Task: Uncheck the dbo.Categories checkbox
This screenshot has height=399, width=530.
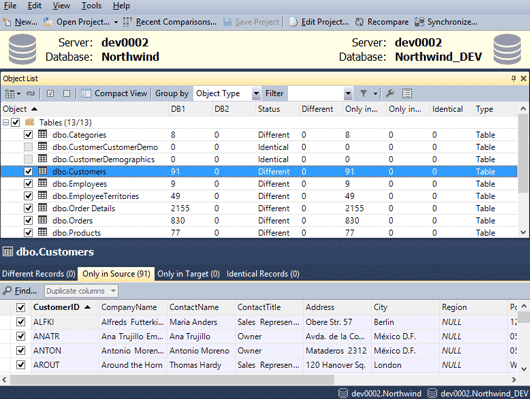Action: (x=28, y=135)
